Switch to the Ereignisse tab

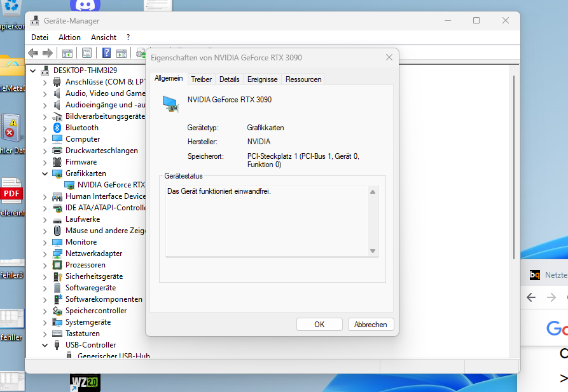262,79
